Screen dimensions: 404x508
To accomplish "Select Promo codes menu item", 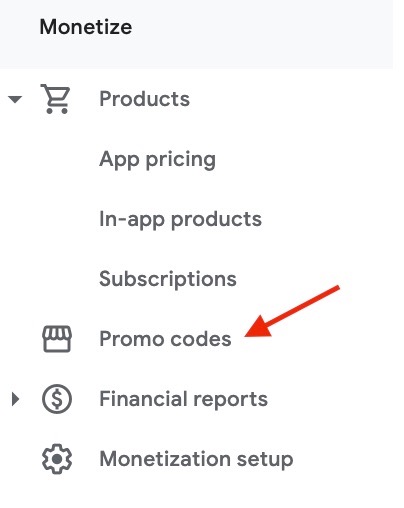I will point(165,339).
